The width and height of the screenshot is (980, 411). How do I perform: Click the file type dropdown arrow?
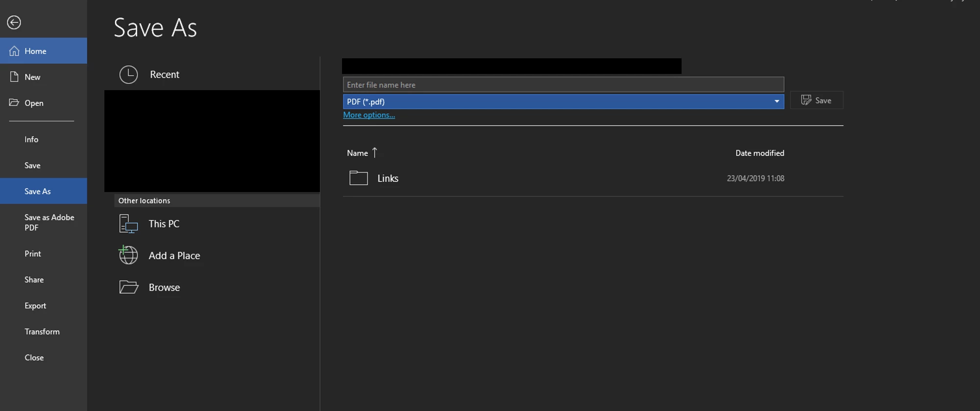click(777, 101)
